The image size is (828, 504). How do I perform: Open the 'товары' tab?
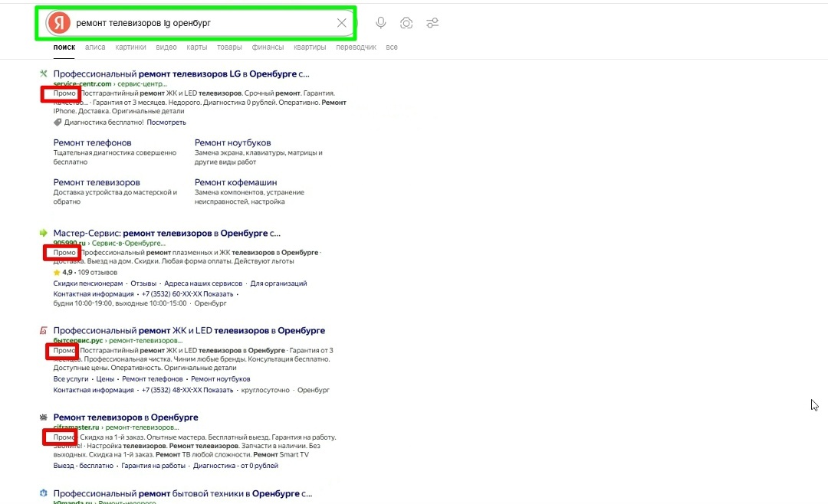click(229, 47)
